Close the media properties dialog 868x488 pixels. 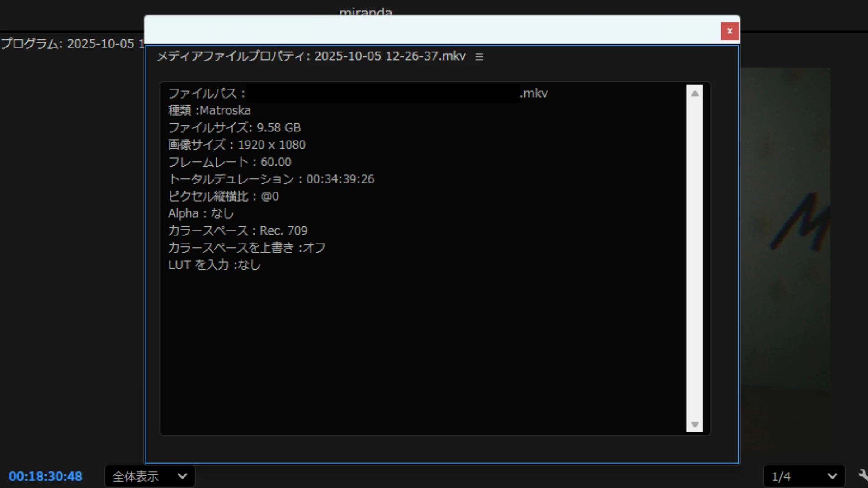[x=729, y=31]
